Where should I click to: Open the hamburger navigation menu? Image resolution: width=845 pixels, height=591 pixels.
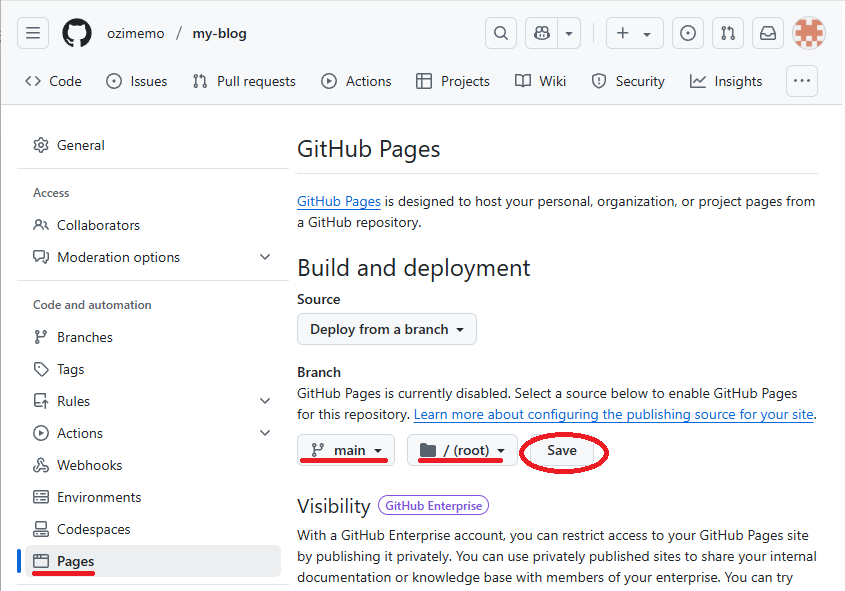click(x=33, y=33)
